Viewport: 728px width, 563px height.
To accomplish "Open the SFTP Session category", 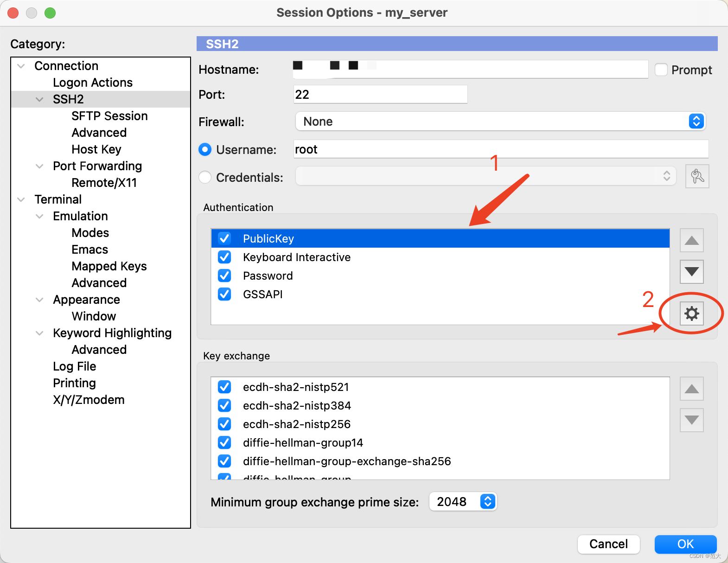I will coord(109,116).
